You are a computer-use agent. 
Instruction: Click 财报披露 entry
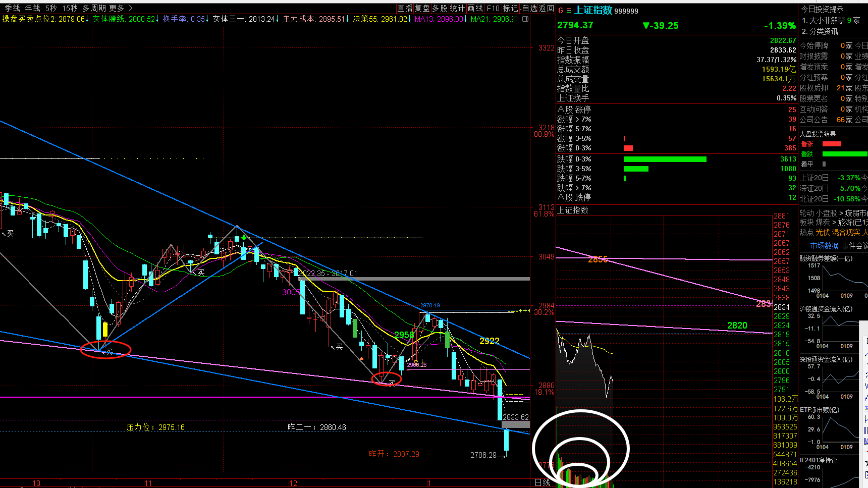826,56
